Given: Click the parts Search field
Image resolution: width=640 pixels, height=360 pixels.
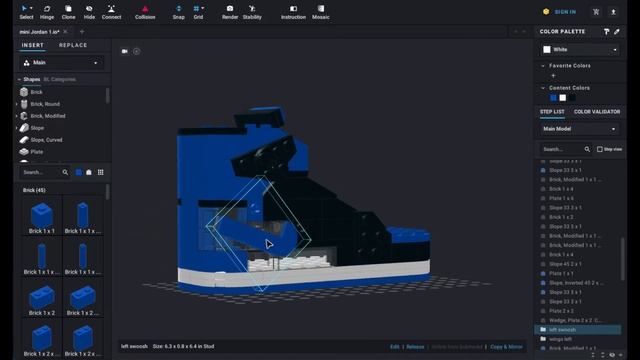Looking at the screenshot, I should coord(41,172).
